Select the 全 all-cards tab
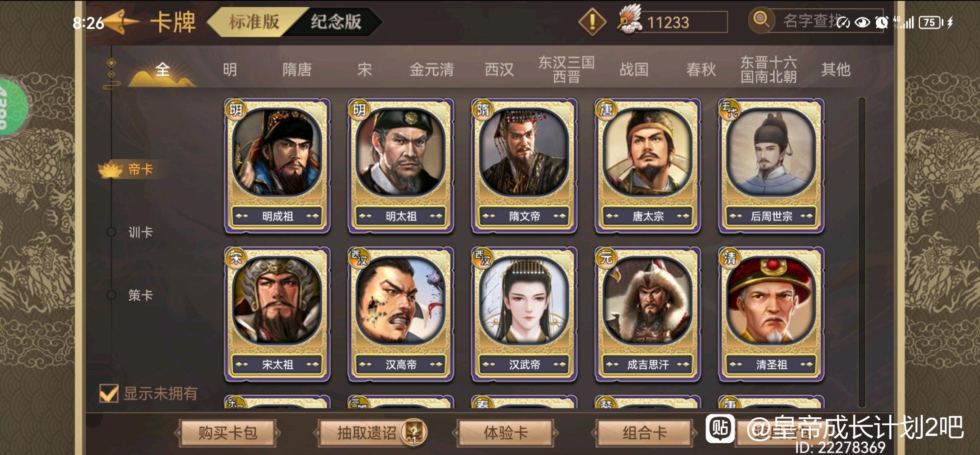 pos(163,70)
